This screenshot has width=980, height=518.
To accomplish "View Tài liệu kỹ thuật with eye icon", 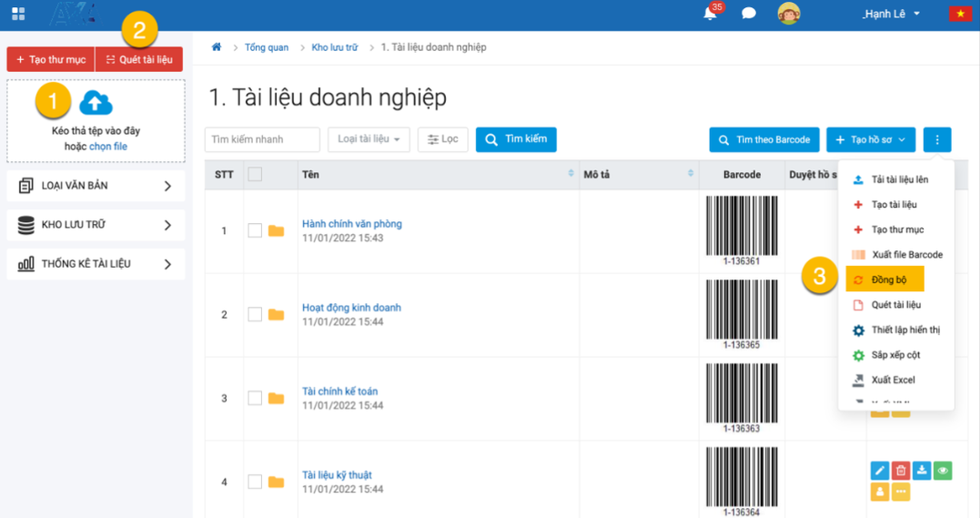I will point(943,471).
